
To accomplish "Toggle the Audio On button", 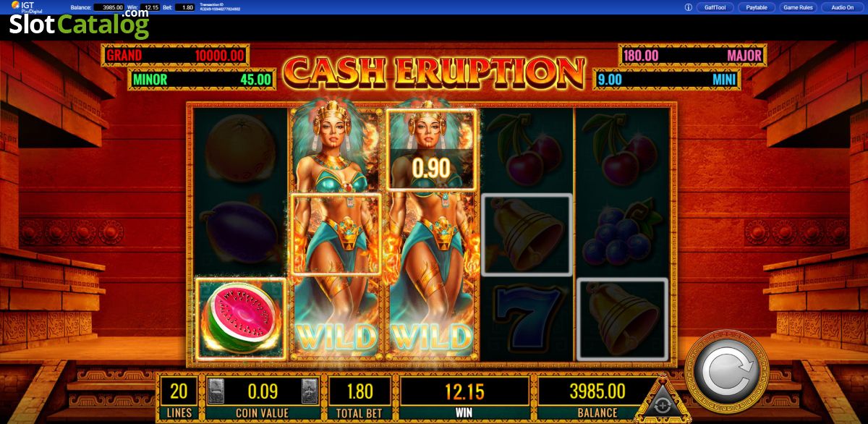I will pos(842,7).
